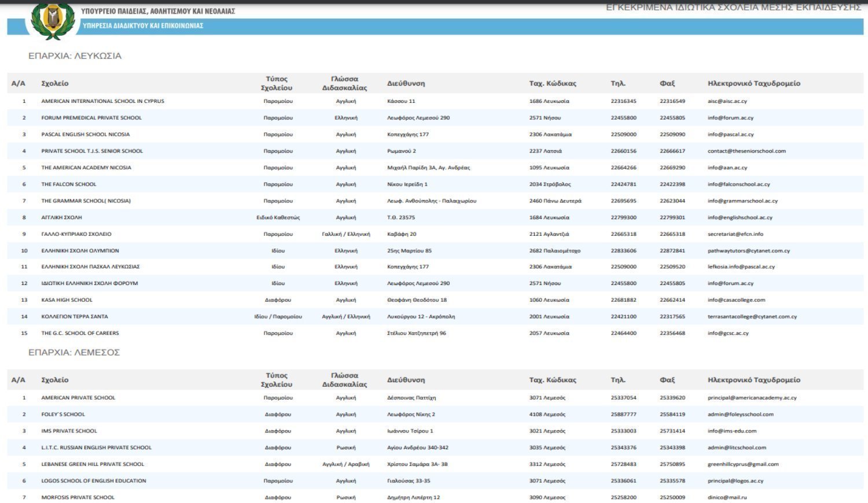The width and height of the screenshot is (868, 503).
Task: Click phone number 22316345
Action: pyautogui.click(x=623, y=101)
